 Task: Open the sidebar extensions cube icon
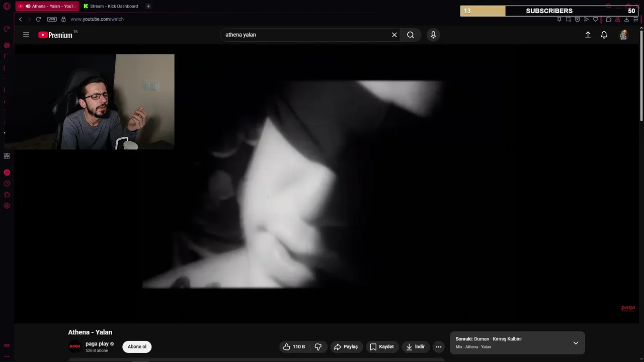click(7, 195)
